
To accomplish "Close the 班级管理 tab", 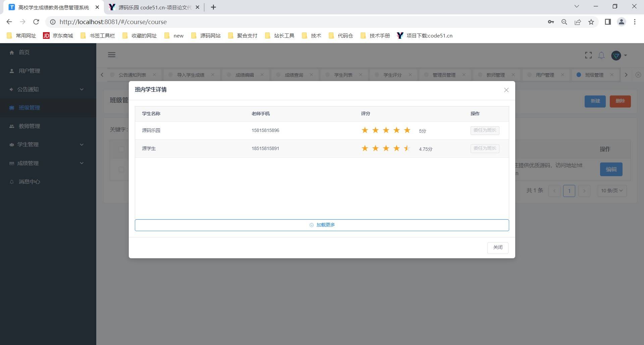I will point(612,75).
